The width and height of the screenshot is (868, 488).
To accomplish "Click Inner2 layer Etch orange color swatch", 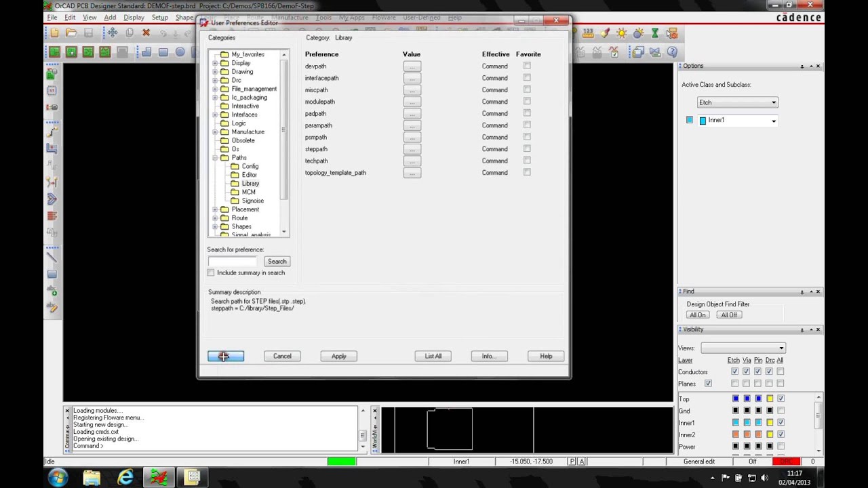I will pyautogui.click(x=735, y=434).
